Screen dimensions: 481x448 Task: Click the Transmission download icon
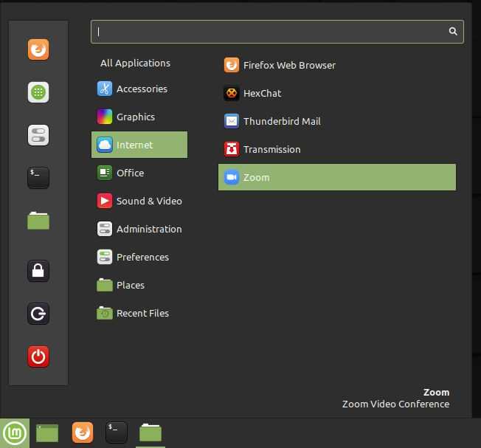232,149
